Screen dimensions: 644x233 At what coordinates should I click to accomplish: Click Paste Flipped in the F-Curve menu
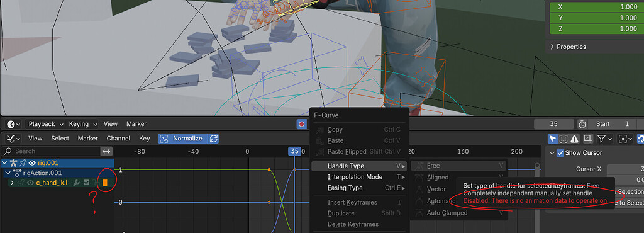pyautogui.click(x=359, y=152)
